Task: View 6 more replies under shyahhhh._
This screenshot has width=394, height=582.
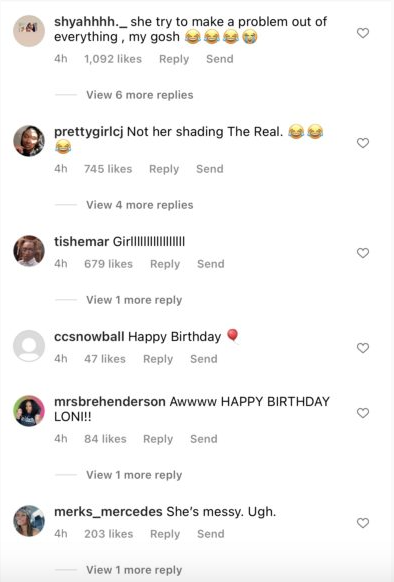Action: point(140,95)
